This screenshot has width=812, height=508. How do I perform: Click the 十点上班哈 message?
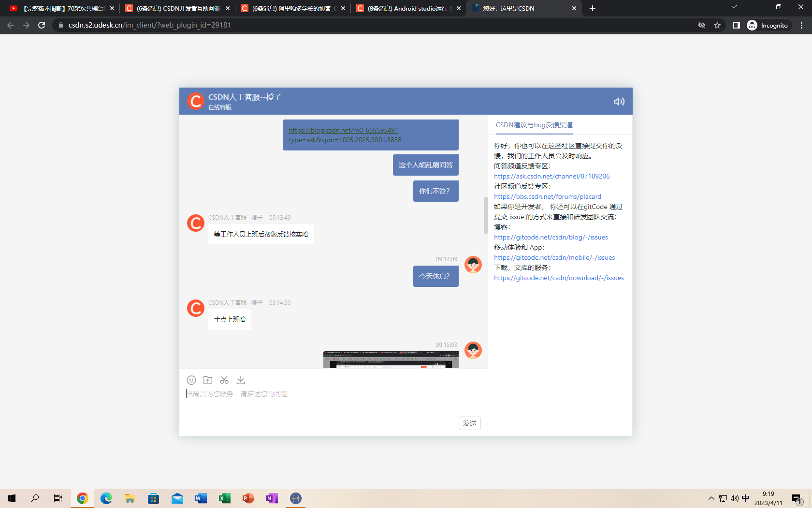coord(230,319)
